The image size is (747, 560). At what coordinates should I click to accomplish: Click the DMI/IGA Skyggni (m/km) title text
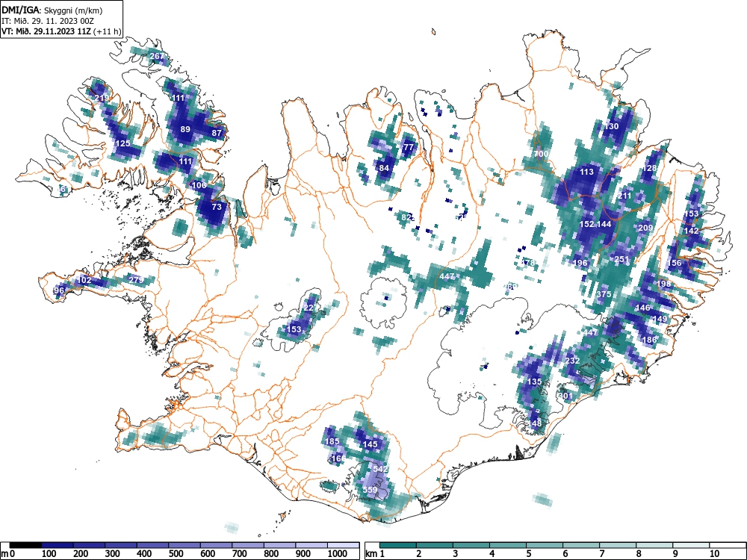52,10
